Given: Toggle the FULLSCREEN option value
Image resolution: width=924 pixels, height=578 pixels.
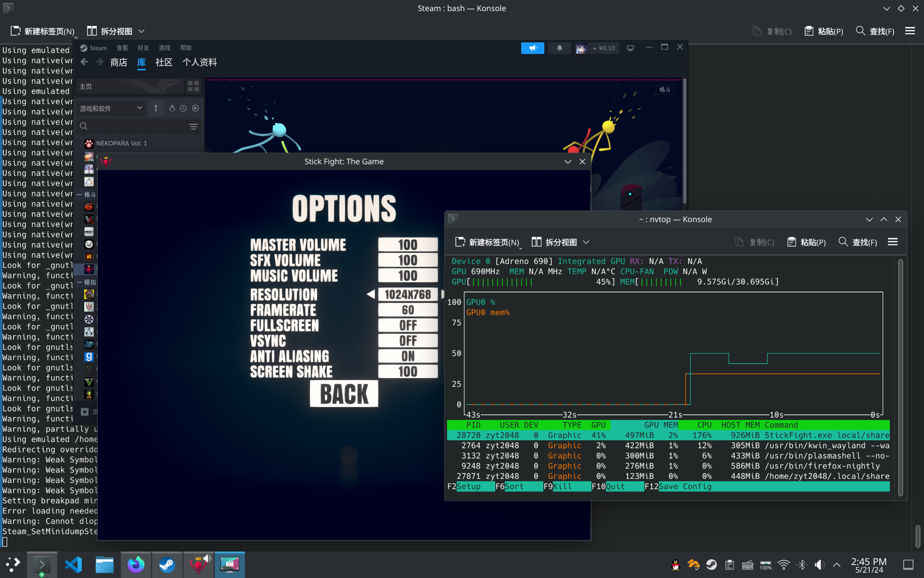Looking at the screenshot, I should (408, 326).
